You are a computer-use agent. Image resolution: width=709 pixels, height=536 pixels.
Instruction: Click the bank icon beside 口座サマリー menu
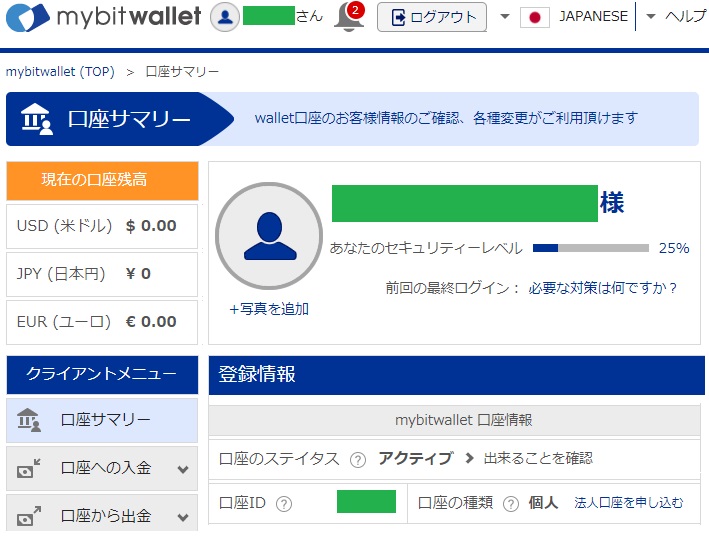[x=28, y=420]
